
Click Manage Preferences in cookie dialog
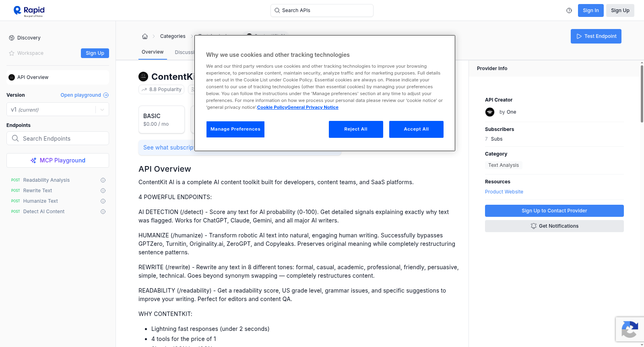pos(235,129)
